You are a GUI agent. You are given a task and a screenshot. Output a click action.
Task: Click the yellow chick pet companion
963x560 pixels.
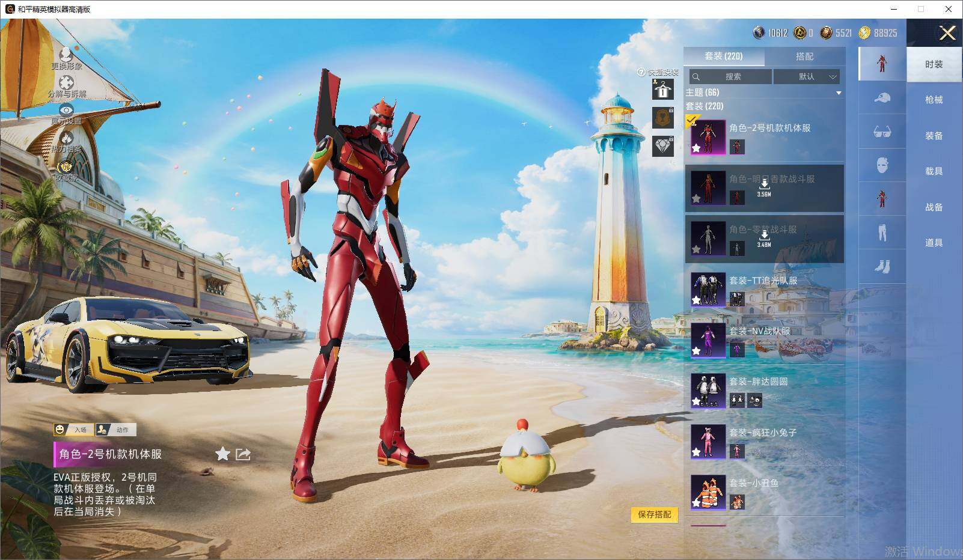pos(526,457)
